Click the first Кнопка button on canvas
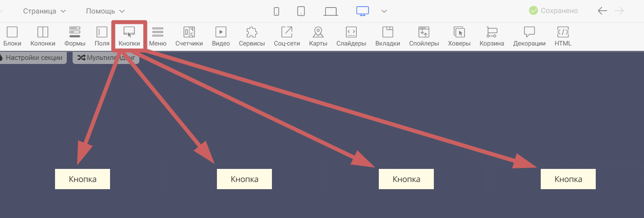 [83, 179]
